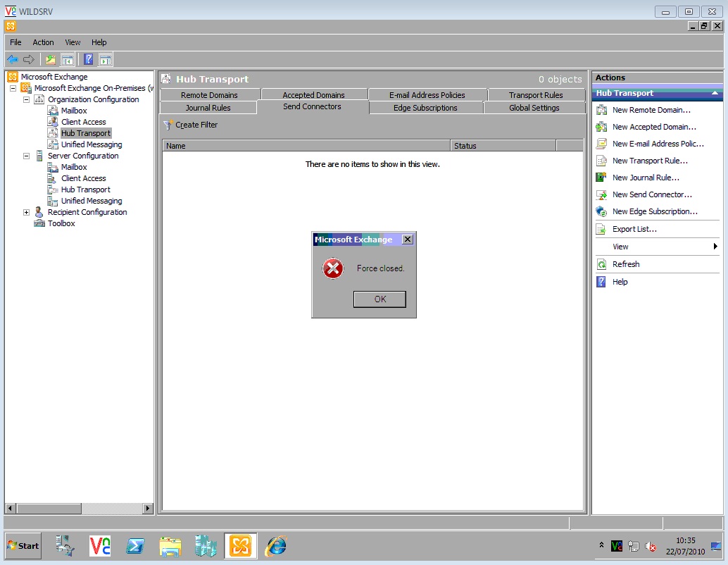728x565 pixels.
Task: Click the New Remote Domain icon
Action: click(602, 110)
